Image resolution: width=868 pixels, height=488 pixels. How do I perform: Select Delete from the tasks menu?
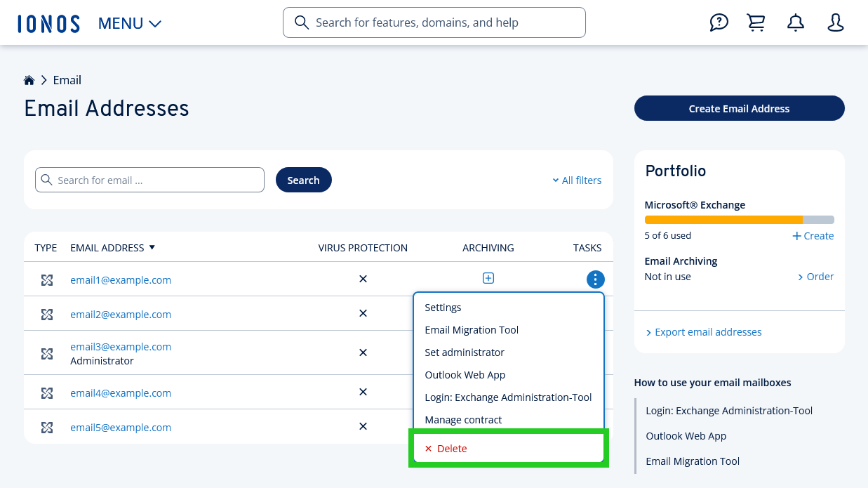(x=451, y=449)
